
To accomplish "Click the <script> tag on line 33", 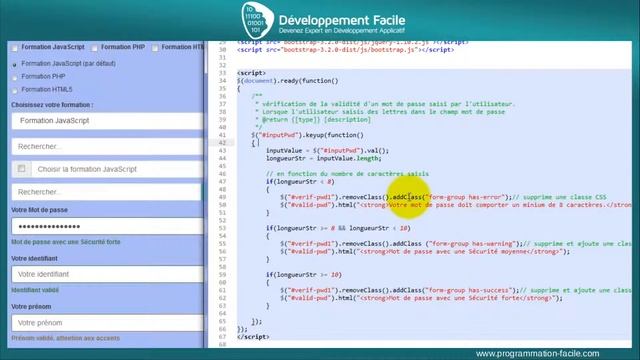I will coord(251,73).
